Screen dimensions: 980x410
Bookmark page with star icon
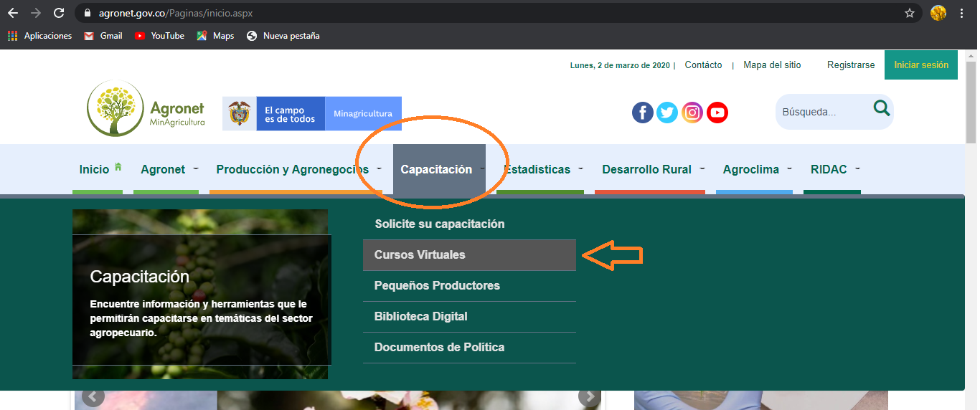click(x=909, y=13)
